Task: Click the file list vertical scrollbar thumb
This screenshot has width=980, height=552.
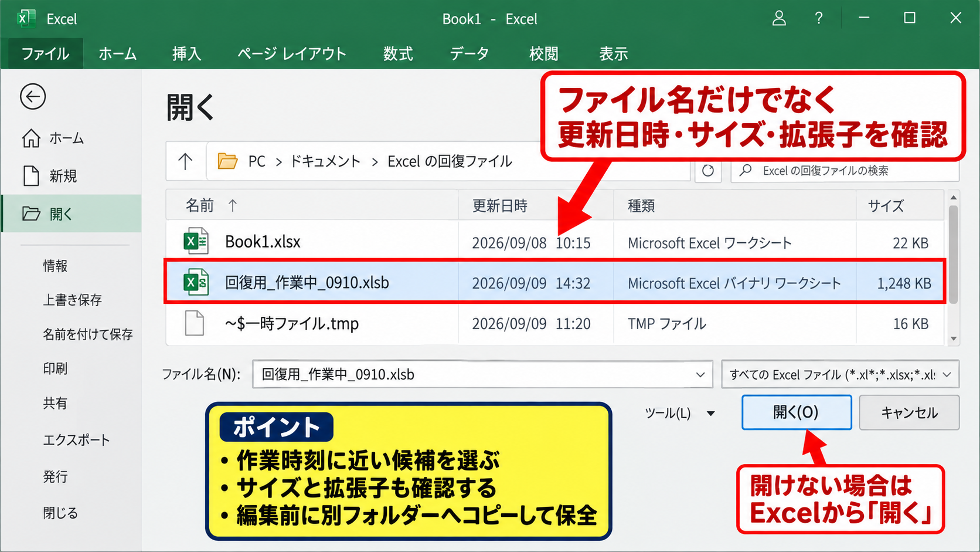Action: 954,254
